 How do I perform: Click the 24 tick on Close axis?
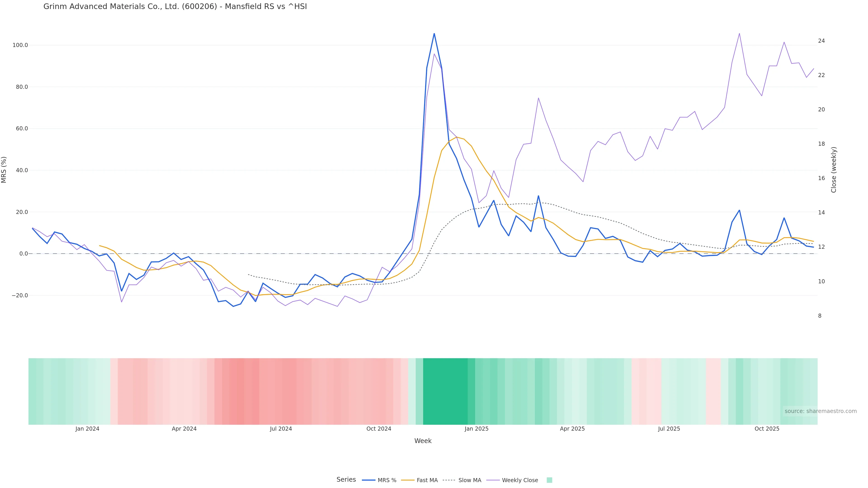(821, 41)
